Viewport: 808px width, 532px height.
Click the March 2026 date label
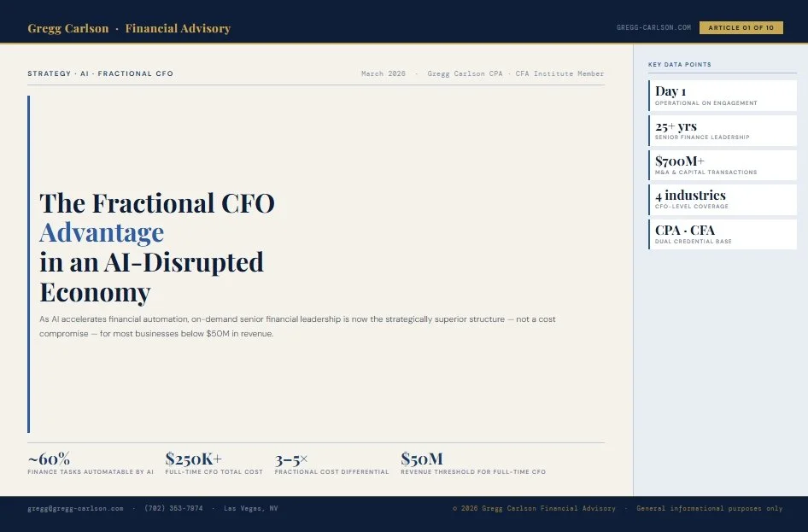click(384, 73)
